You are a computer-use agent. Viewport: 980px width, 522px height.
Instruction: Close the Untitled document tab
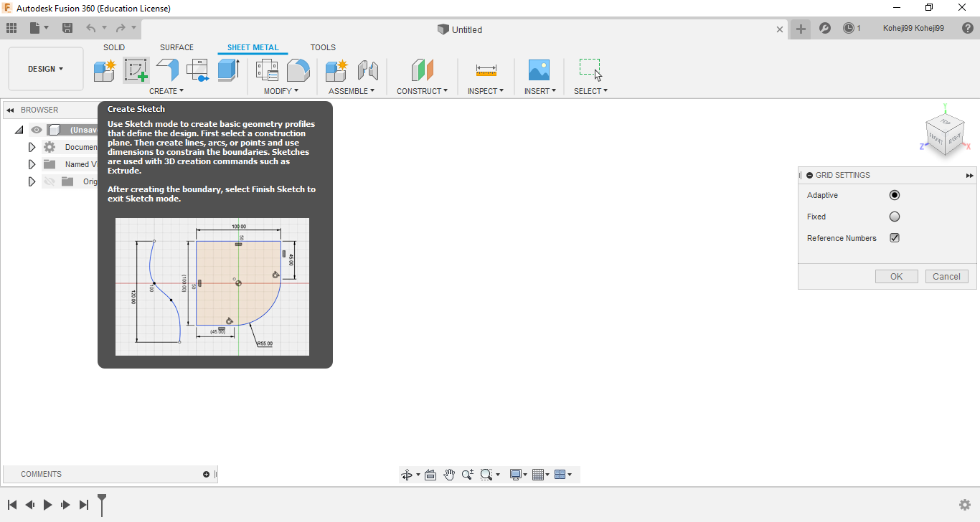tap(781, 29)
